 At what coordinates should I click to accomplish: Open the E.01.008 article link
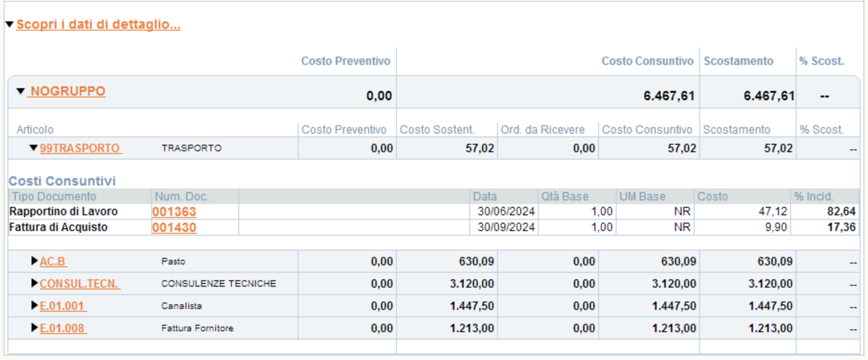click(x=63, y=328)
